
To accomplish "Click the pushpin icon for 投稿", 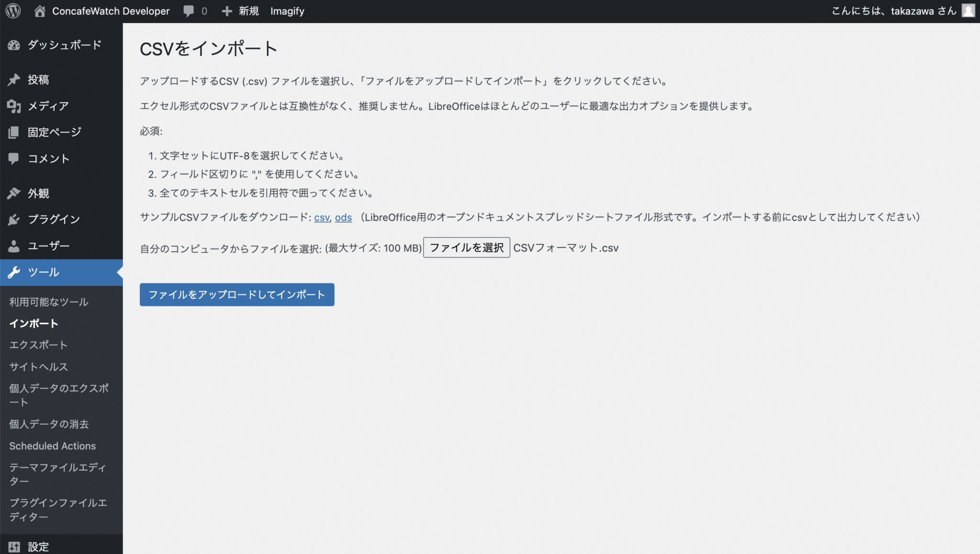I will pos(14,79).
